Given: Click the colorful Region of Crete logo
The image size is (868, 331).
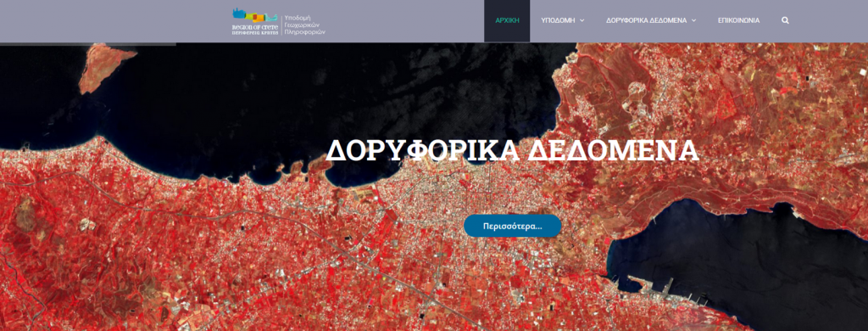Looking at the screenshot, I should click(254, 16).
